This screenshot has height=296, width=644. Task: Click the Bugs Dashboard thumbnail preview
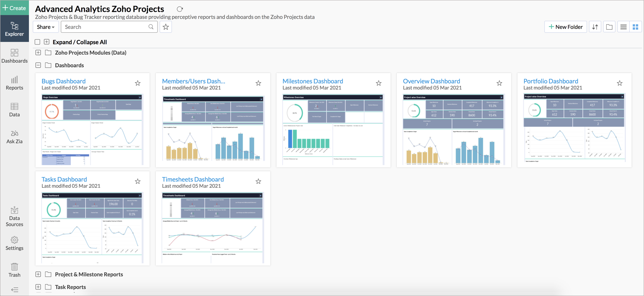pos(92,130)
